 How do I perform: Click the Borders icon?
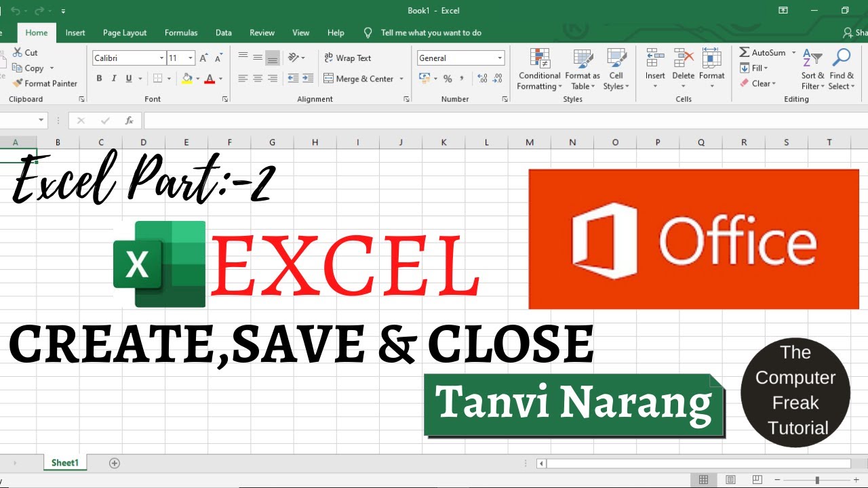click(x=157, y=79)
